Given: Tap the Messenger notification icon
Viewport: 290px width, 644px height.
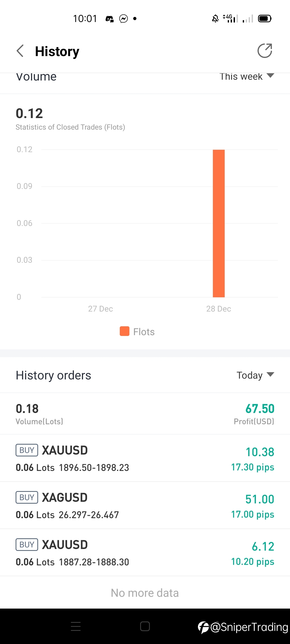Looking at the screenshot, I should point(124,19).
